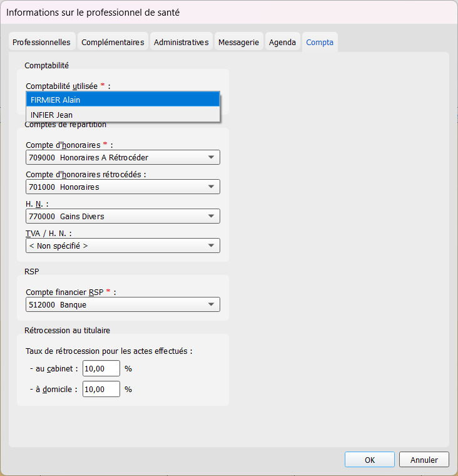The image size is (458, 476).
Task: Open the Agenda tab
Action: pos(282,42)
